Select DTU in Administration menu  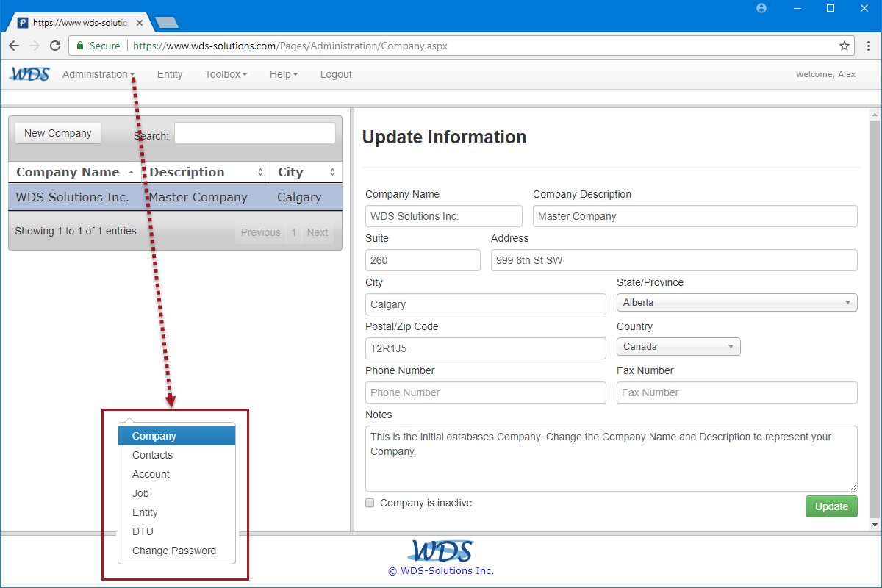[176, 531]
